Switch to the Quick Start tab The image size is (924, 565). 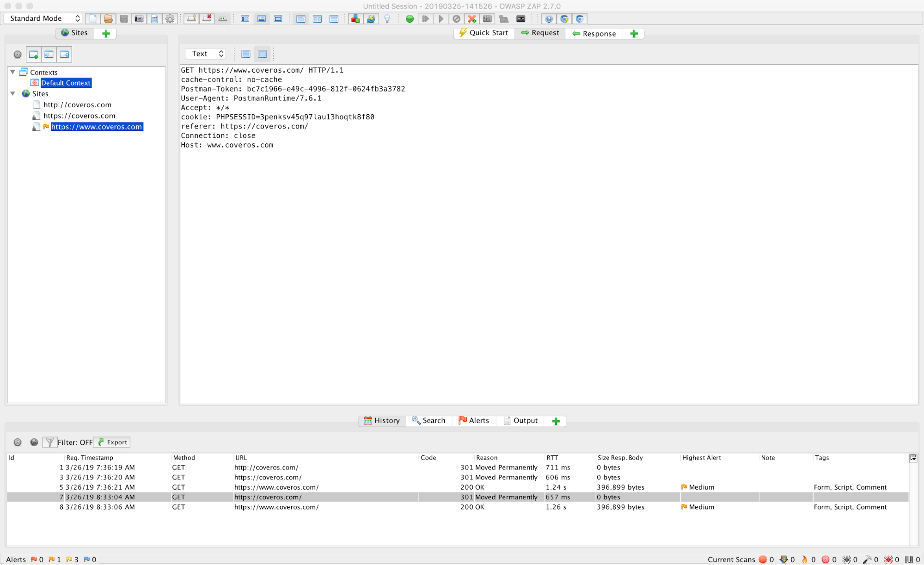pyautogui.click(x=483, y=33)
